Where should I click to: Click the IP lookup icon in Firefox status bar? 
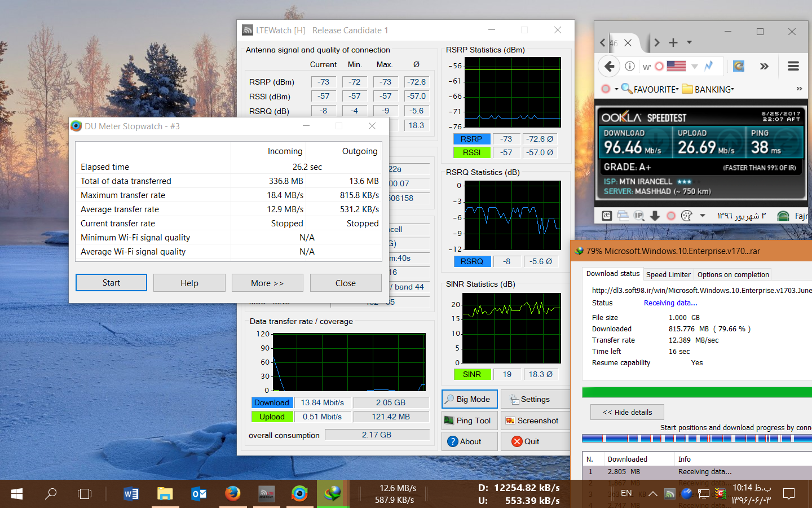tap(638, 216)
